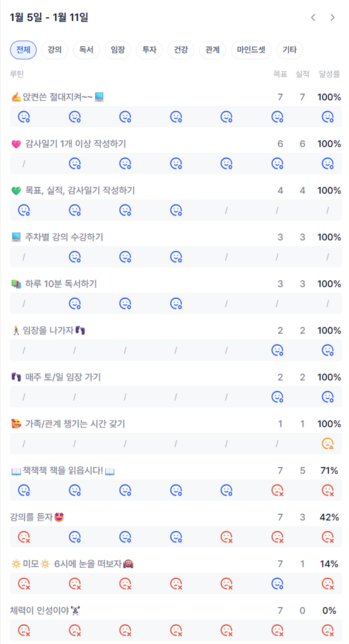Toggle first-day red face in 강의를 듣자 row

24,537
